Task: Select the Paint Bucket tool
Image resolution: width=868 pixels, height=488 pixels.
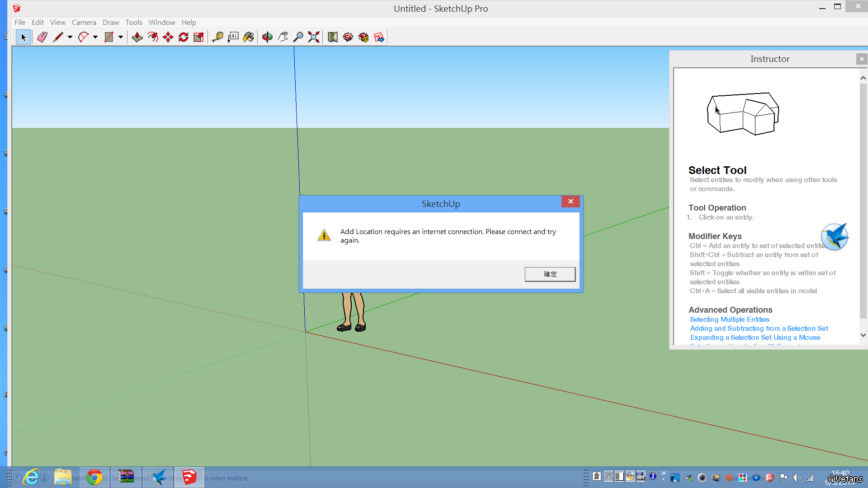Action: [x=249, y=37]
